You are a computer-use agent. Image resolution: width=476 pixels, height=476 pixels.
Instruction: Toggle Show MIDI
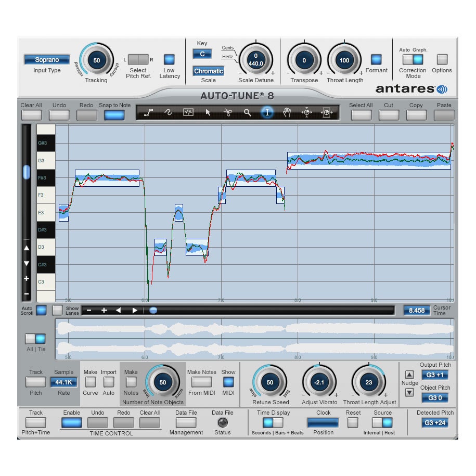[x=228, y=382]
